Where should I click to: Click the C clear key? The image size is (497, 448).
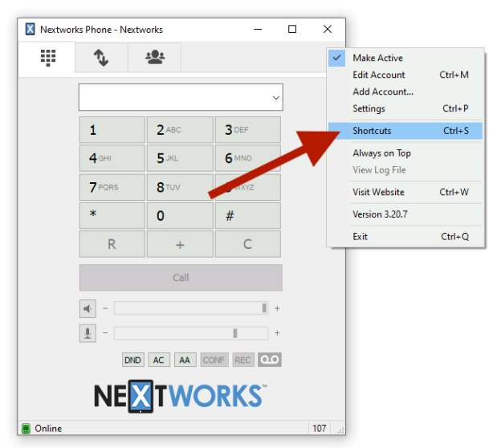[248, 244]
